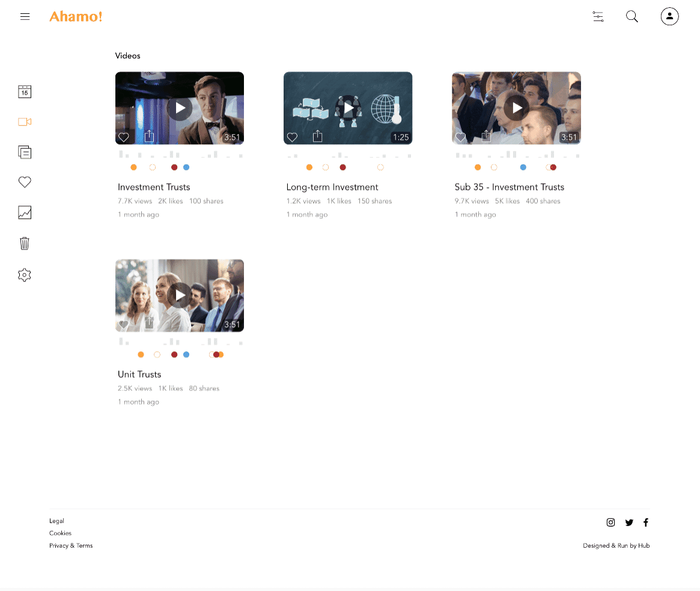The image size is (700, 591).
Task: Open the filter settings sliders icon
Action: [x=598, y=16]
